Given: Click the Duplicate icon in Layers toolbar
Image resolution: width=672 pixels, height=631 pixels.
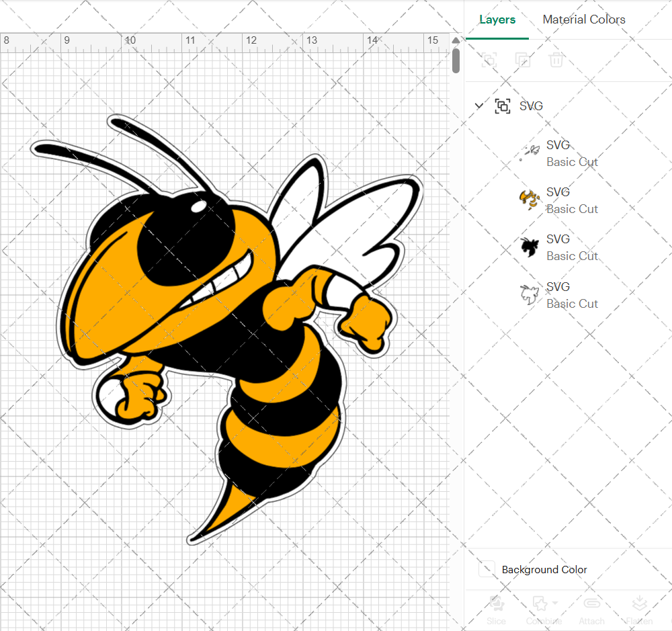Looking at the screenshot, I should click(x=522, y=60).
